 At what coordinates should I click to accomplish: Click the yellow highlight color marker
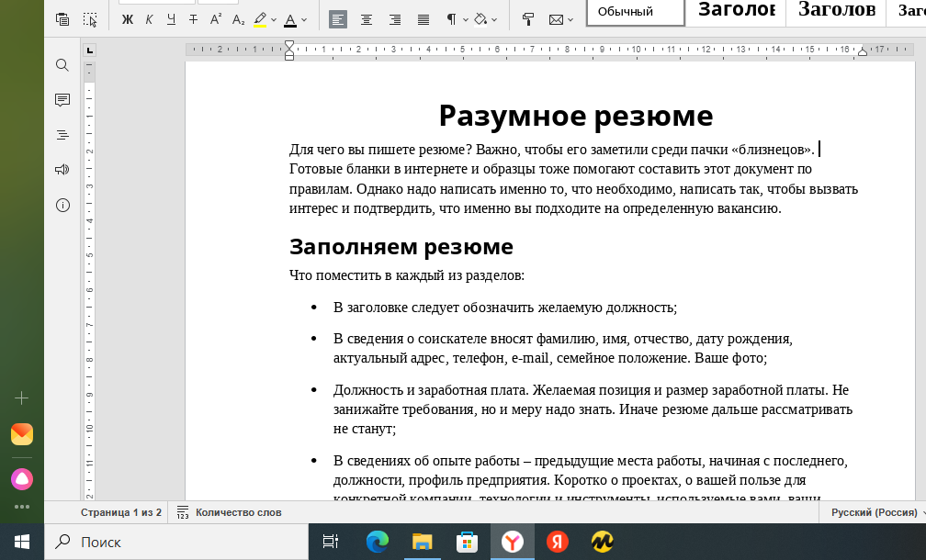[x=259, y=19]
